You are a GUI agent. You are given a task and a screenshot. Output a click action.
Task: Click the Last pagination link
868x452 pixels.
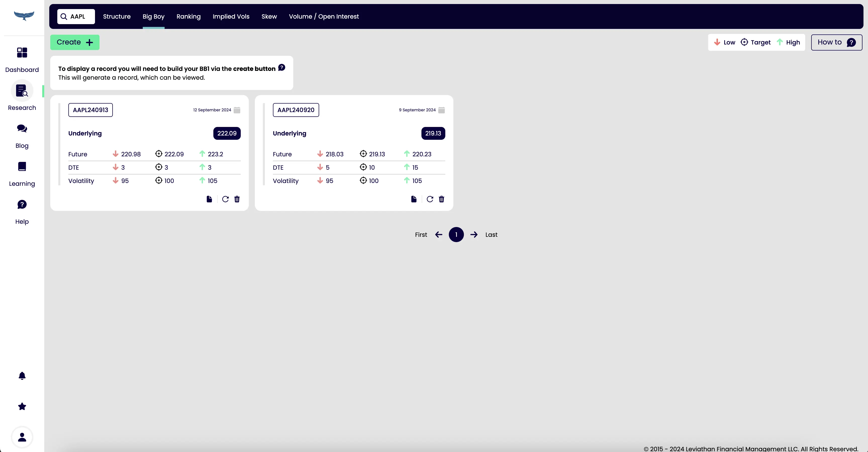pyautogui.click(x=491, y=235)
